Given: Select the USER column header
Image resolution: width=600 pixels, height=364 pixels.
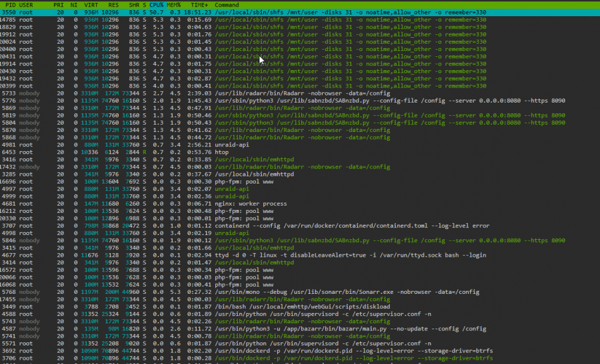Looking at the screenshot, I should coord(26,5).
